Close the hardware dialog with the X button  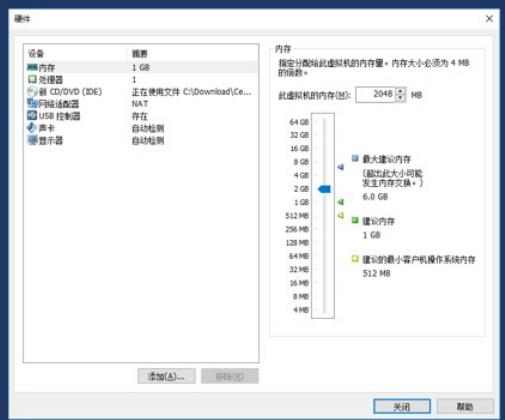(x=489, y=19)
